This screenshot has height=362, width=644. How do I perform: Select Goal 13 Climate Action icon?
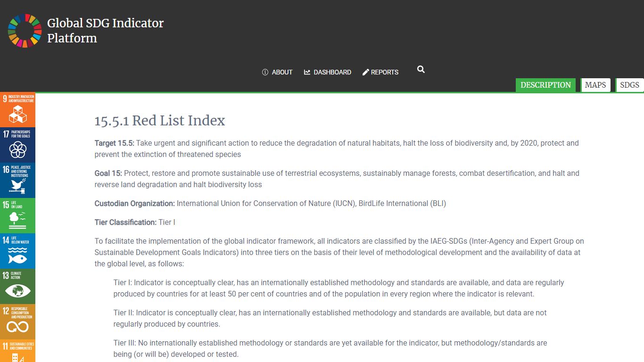click(17, 287)
